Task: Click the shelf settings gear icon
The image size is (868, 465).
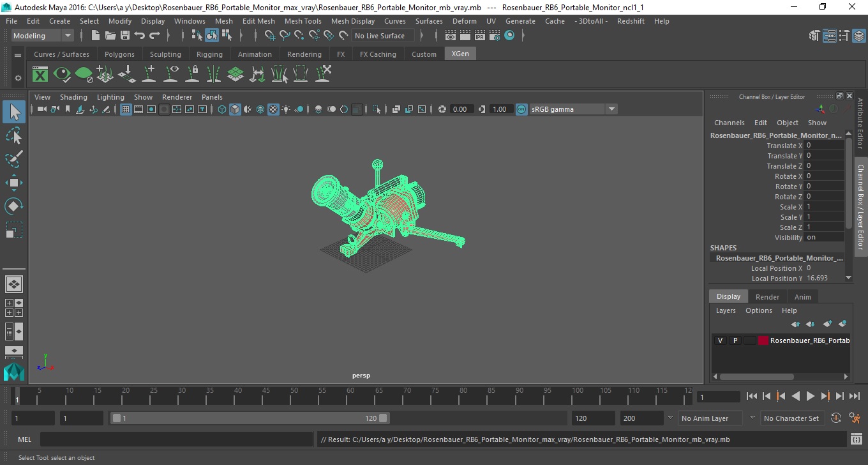Action: point(18,78)
